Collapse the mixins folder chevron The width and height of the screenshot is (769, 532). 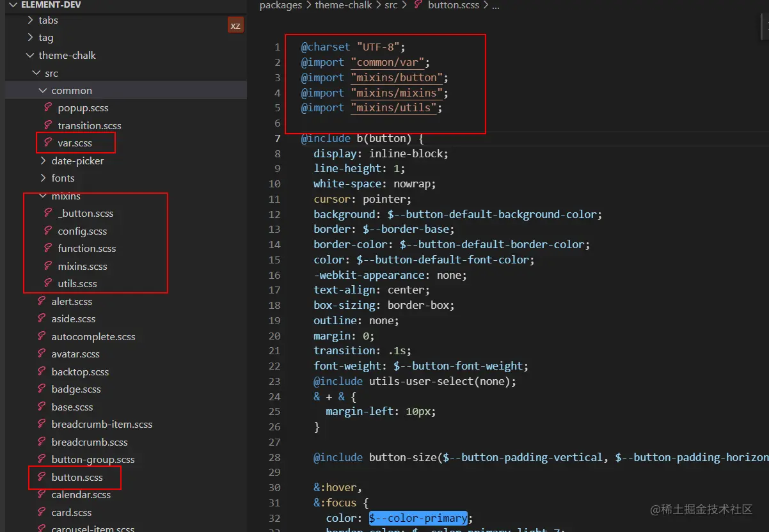[43, 196]
